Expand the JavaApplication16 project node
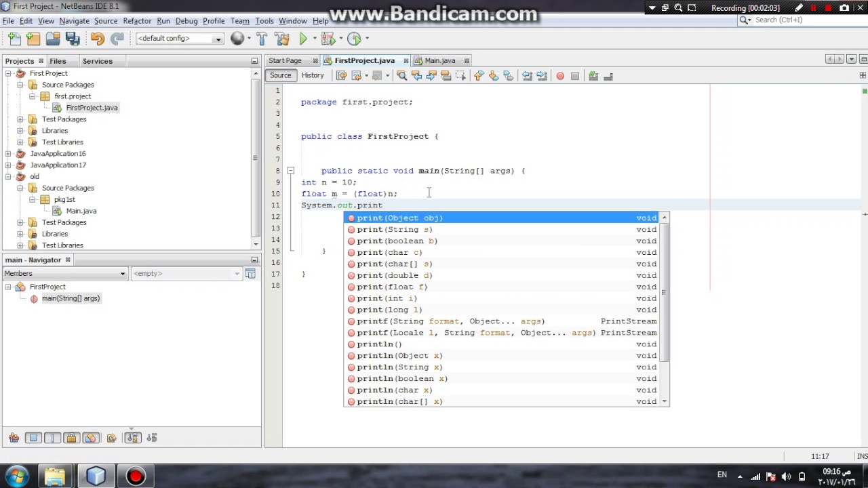 click(x=8, y=154)
